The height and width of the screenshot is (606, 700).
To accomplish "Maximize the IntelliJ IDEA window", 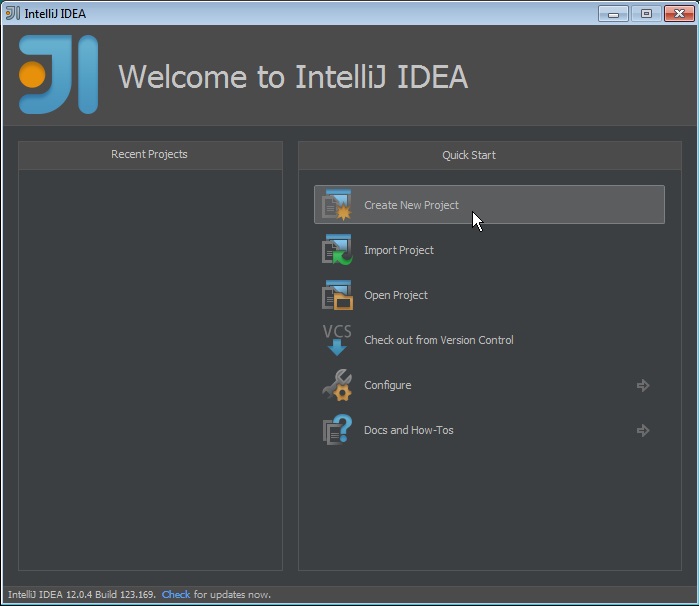I will (x=646, y=14).
